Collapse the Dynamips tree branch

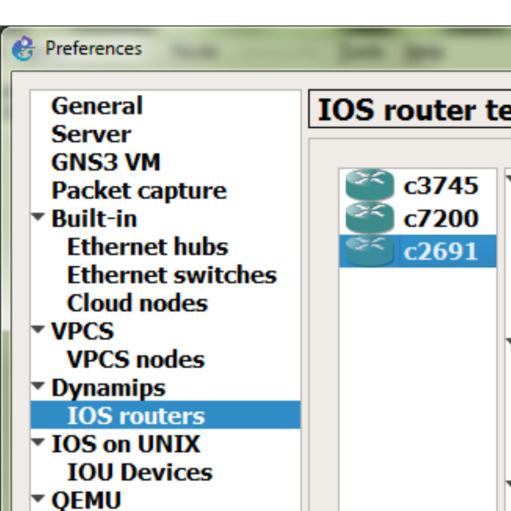38,386
